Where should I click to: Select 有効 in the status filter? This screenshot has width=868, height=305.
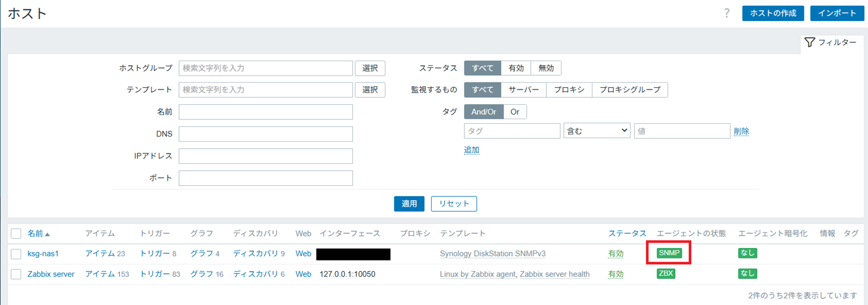(516, 68)
